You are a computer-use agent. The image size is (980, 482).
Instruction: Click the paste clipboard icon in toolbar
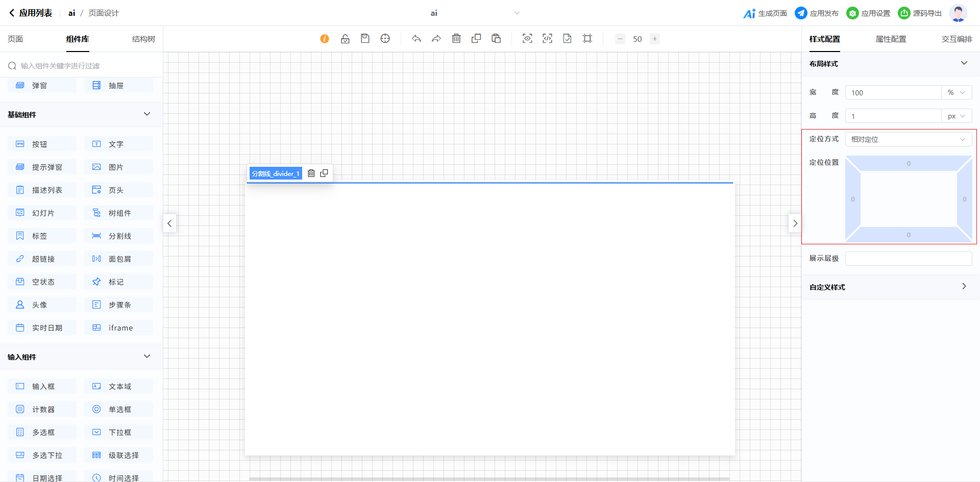(x=496, y=39)
